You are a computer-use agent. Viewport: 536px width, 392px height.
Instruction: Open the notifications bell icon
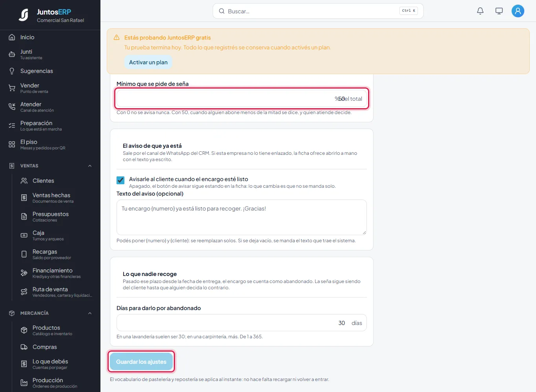pos(480,11)
